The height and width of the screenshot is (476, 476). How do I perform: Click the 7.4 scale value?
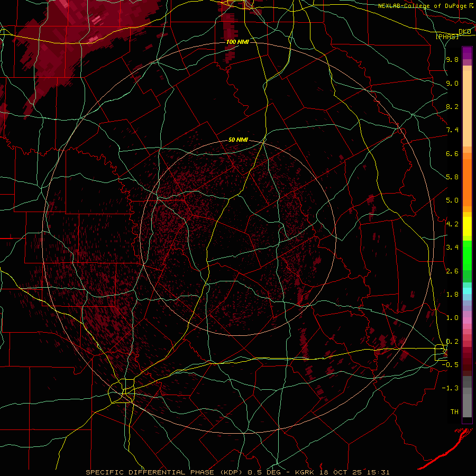point(452,130)
